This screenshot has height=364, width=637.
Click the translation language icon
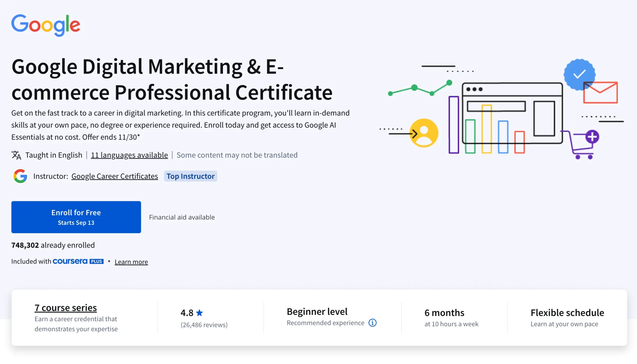16,155
